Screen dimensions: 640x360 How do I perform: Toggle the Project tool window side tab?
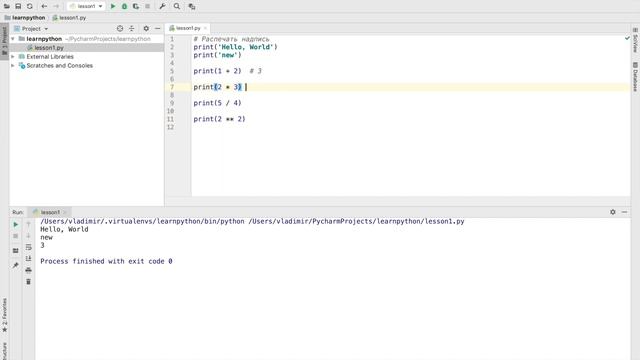tap(4, 42)
